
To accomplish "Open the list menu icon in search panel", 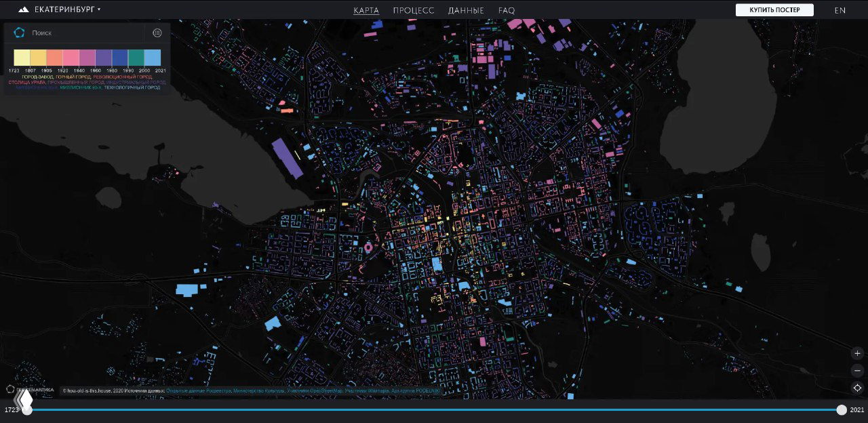I will [x=157, y=33].
